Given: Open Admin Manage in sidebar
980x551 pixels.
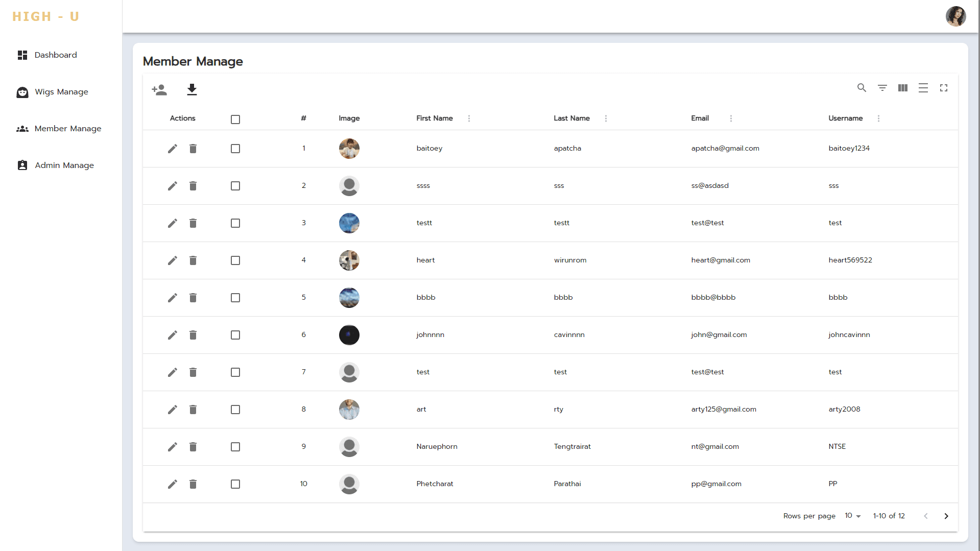Looking at the screenshot, I should coord(64,165).
